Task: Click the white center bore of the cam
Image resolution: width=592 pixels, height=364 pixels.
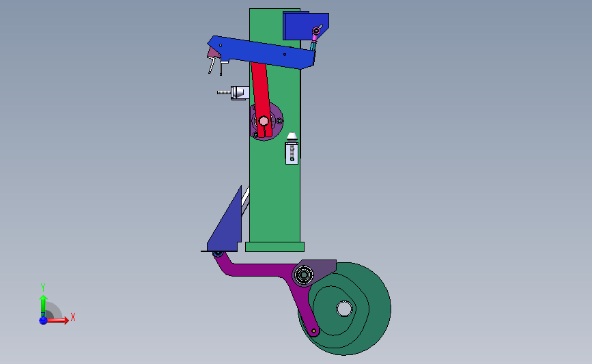Action: pos(344,309)
